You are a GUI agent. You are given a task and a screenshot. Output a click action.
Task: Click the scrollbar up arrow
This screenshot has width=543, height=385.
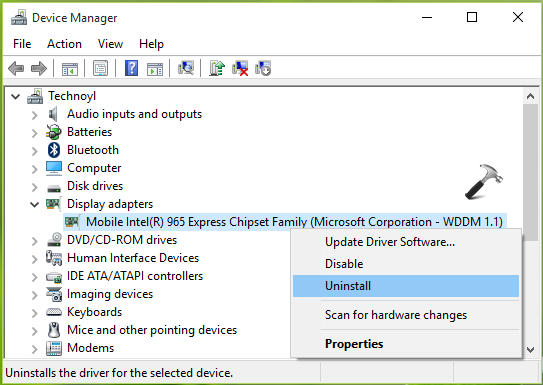pyautogui.click(x=531, y=96)
